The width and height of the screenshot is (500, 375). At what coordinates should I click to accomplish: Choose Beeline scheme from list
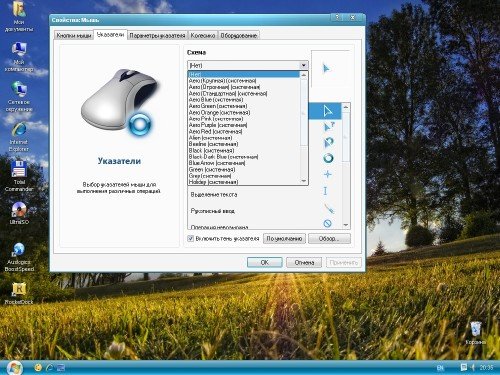(x=244, y=144)
